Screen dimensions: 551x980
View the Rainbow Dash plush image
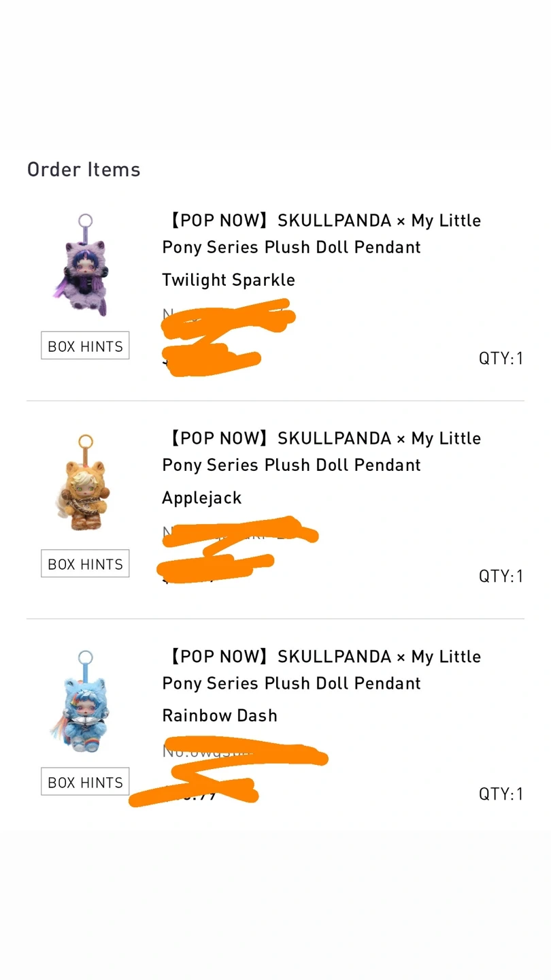(x=84, y=702)
